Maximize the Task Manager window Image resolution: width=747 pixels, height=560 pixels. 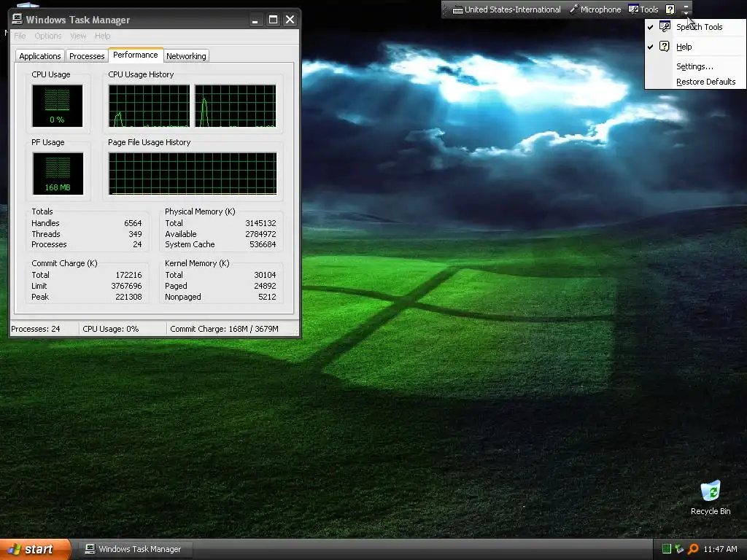click(x=273, y=20)
